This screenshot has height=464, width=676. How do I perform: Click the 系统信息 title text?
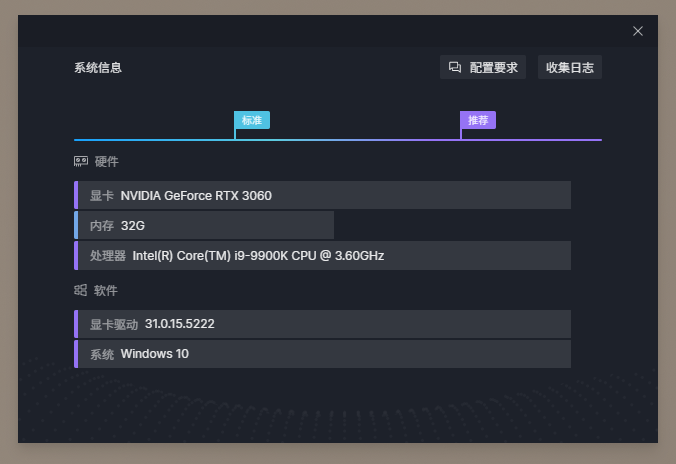(x=98, y=68)
